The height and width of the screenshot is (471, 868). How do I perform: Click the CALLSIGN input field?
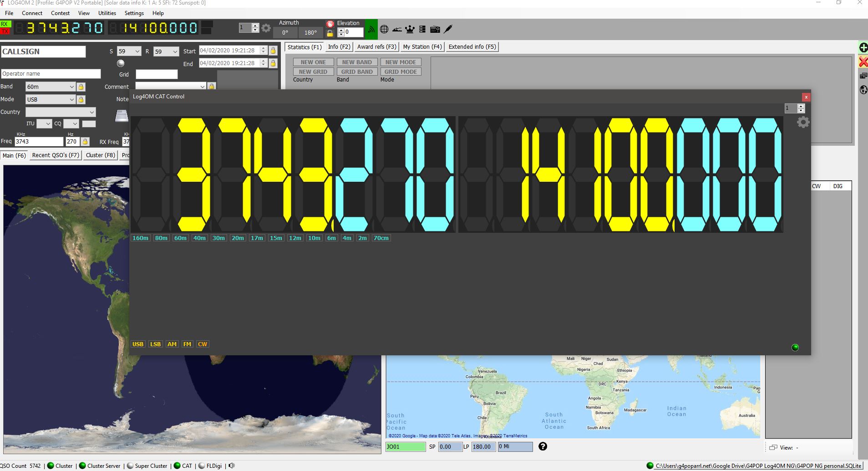coord(43,51)
